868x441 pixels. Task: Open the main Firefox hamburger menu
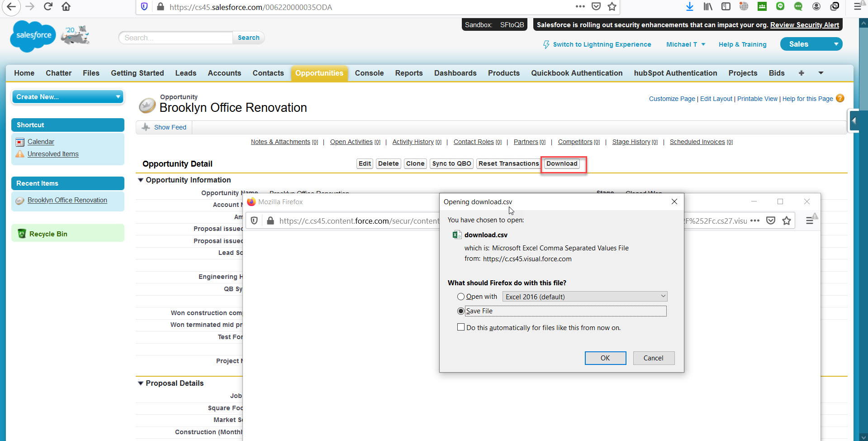click(857, 7)
